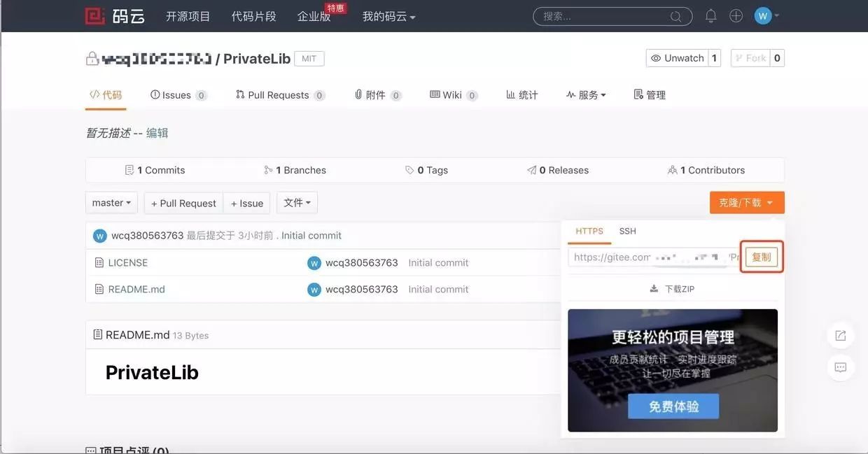Click 下载ZIP link
Image resolution: width=868 pixels, height=454 pixels.
click(x=680, y=288)
